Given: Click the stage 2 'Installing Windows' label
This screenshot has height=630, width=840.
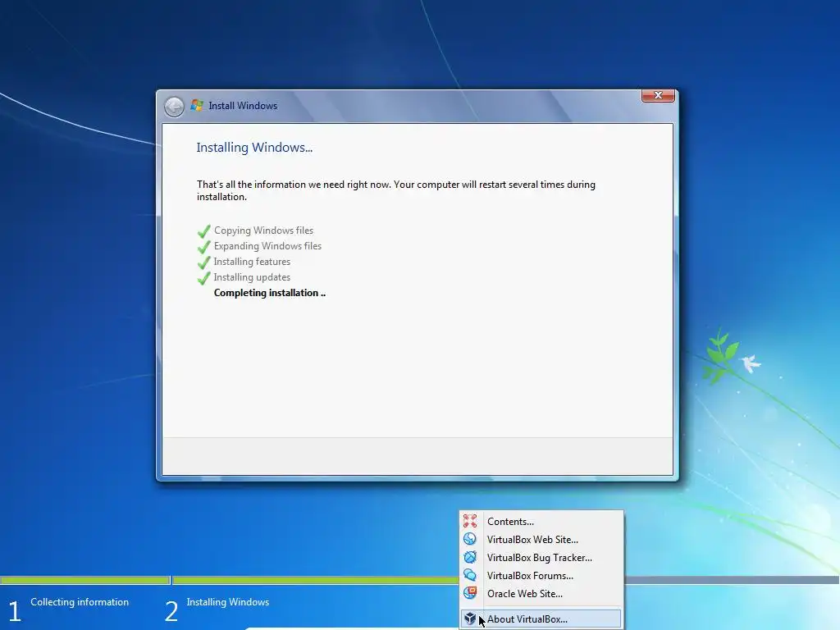Looking at the screenshot, I should tap(228, 602).
